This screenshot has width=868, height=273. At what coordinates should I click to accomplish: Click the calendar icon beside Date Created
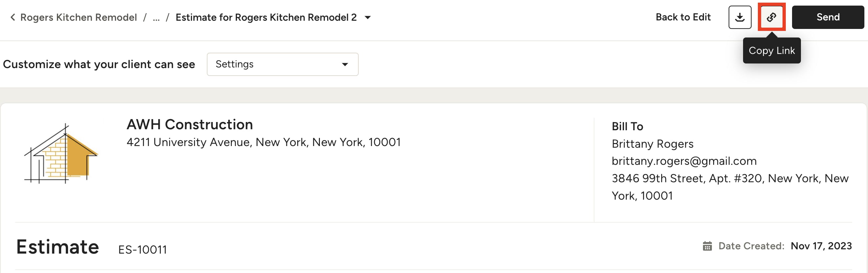pyautogui.click(x=707, y=246)
